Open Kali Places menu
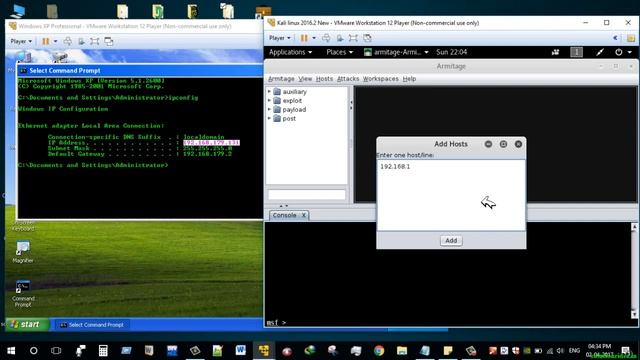 [339, 52]
